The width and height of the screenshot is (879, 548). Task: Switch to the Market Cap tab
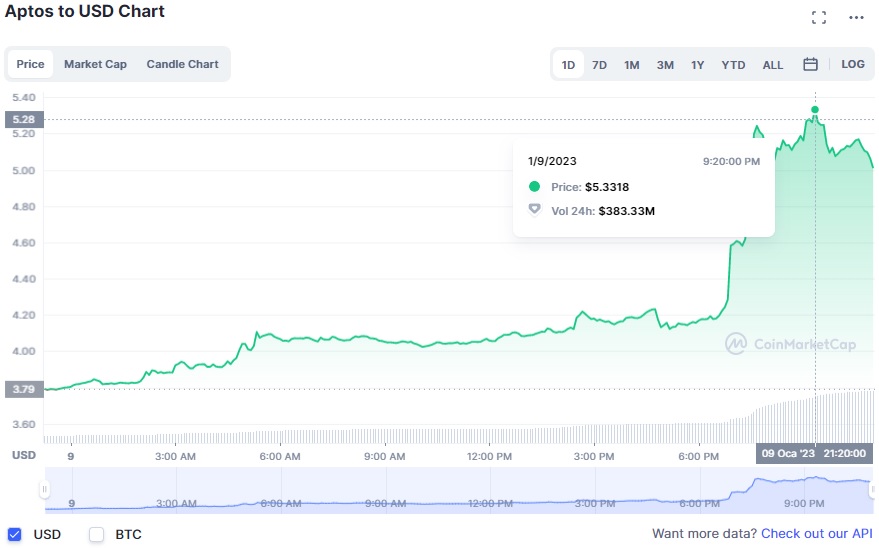pyautogui.click(x=95, y=64)
